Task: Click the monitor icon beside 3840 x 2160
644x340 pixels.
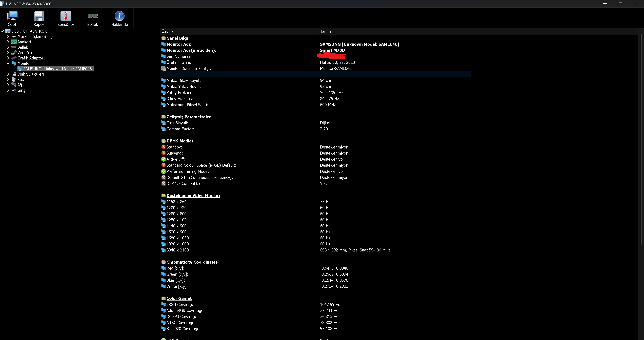Action: [x=164, y=250]
